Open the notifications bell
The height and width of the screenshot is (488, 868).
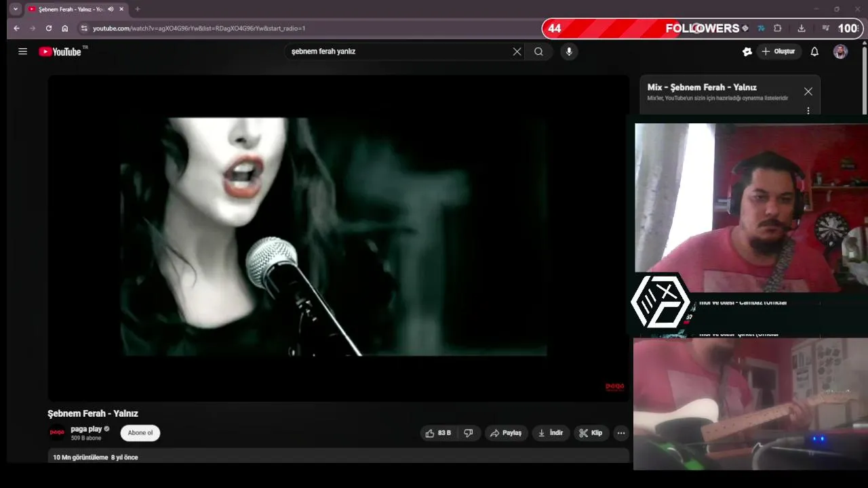click(x=814, y=52)
